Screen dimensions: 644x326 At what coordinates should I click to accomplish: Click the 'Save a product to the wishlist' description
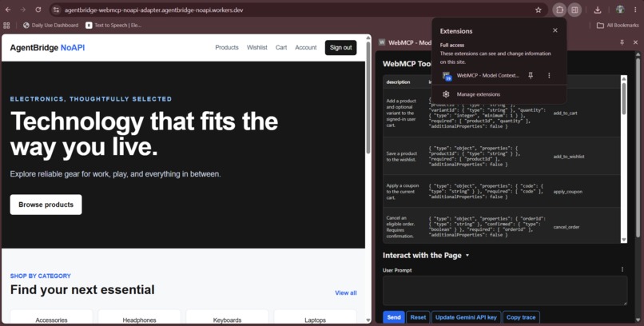point(402,157)
